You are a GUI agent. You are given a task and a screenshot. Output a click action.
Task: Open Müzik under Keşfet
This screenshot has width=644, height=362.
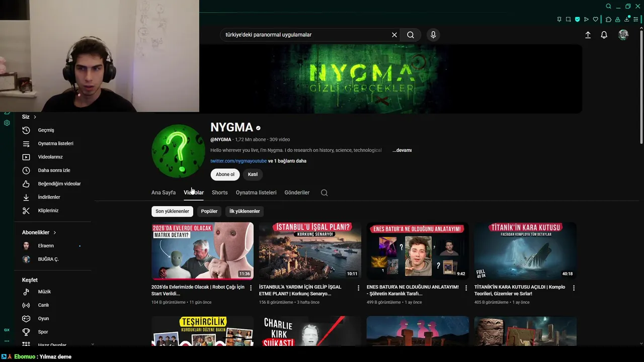point(52,292)
